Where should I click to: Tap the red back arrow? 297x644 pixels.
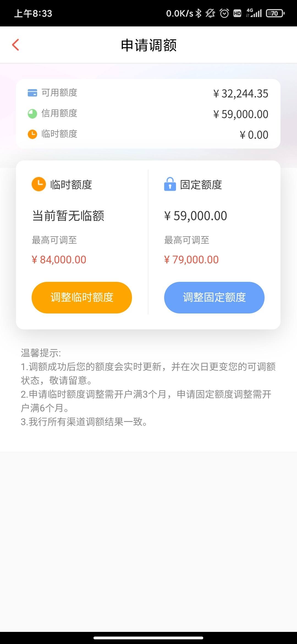16,45
